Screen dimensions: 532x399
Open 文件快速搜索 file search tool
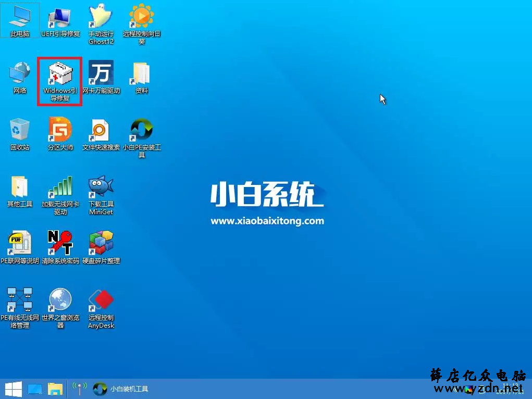click(101, 134)
